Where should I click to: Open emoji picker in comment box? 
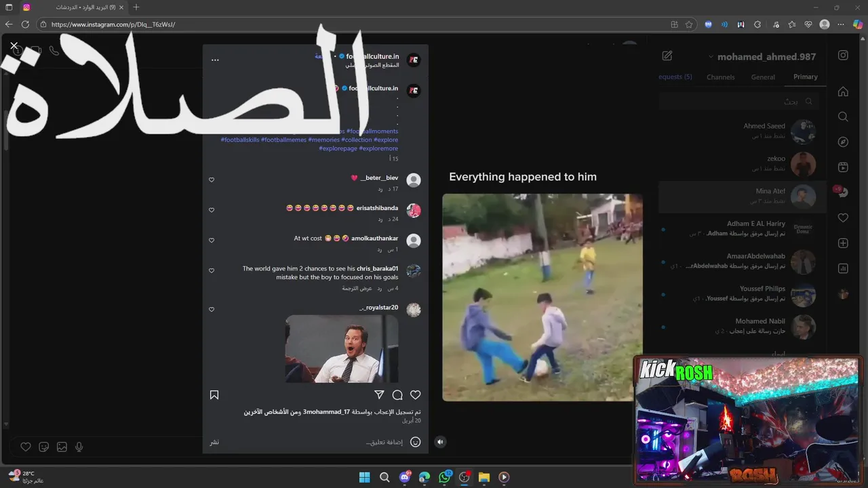click(416, 442)
